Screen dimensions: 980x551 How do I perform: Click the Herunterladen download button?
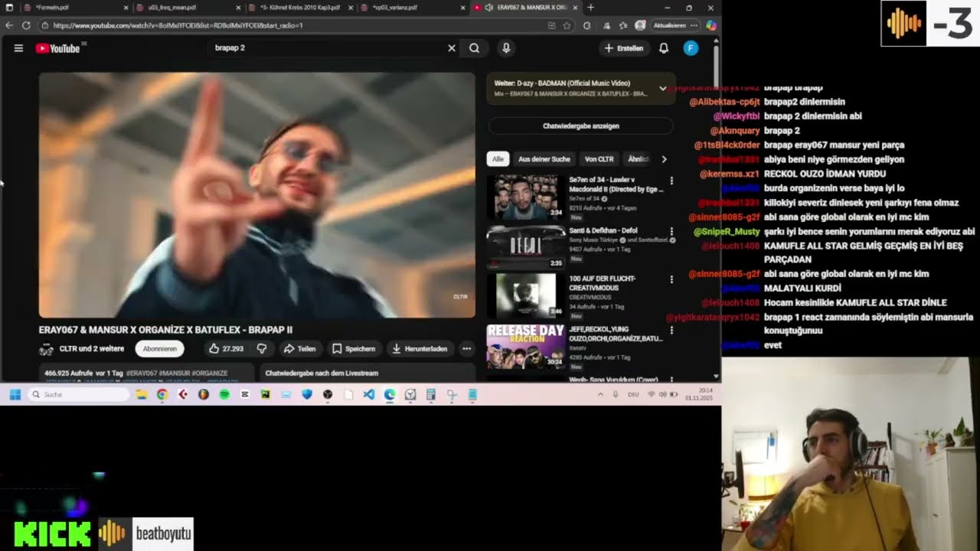click(x=420, y=348)
